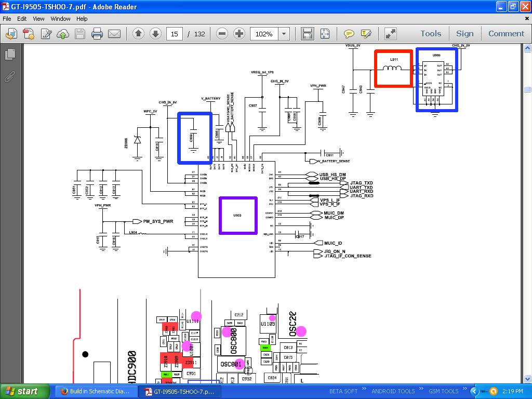The width and height of the screenshot is (532, 399).
Task: Click the OSC801 component on board layout
Action: [231, 364]
